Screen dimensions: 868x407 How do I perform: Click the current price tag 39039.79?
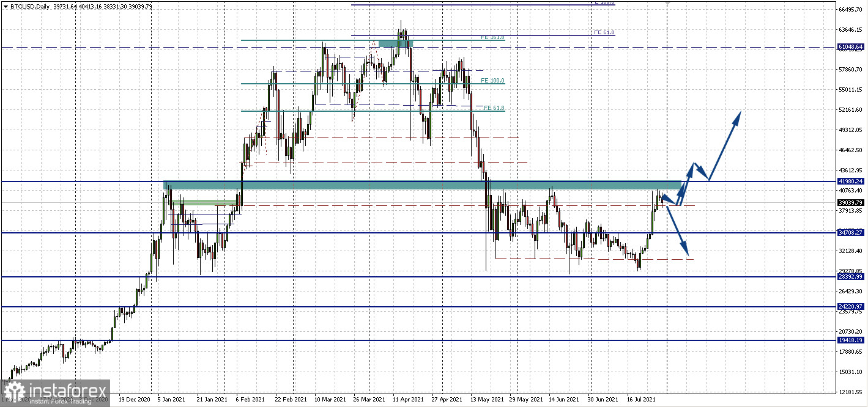pyautogui.click(x=851, y=202)
